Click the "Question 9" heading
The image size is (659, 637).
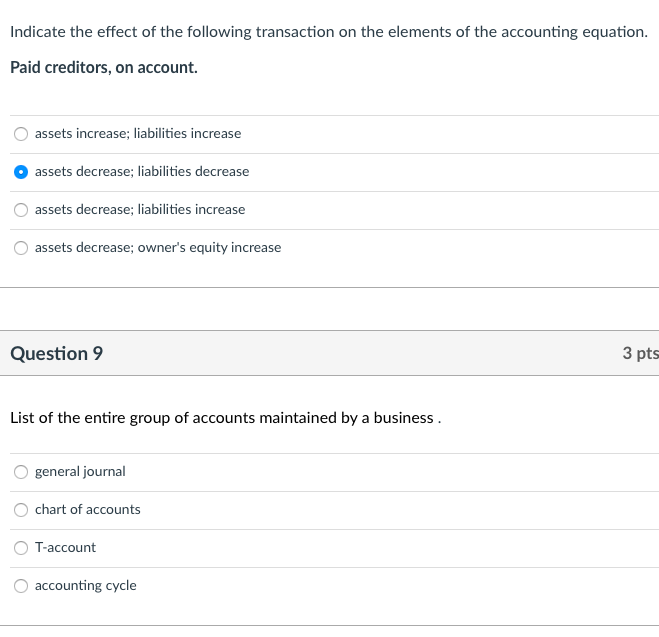(x=56, y=354)
